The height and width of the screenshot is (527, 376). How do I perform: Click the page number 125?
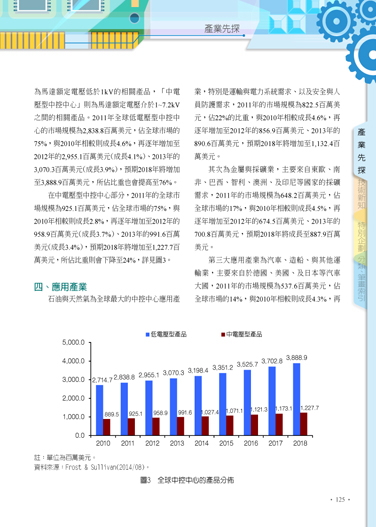coord(340,499)
